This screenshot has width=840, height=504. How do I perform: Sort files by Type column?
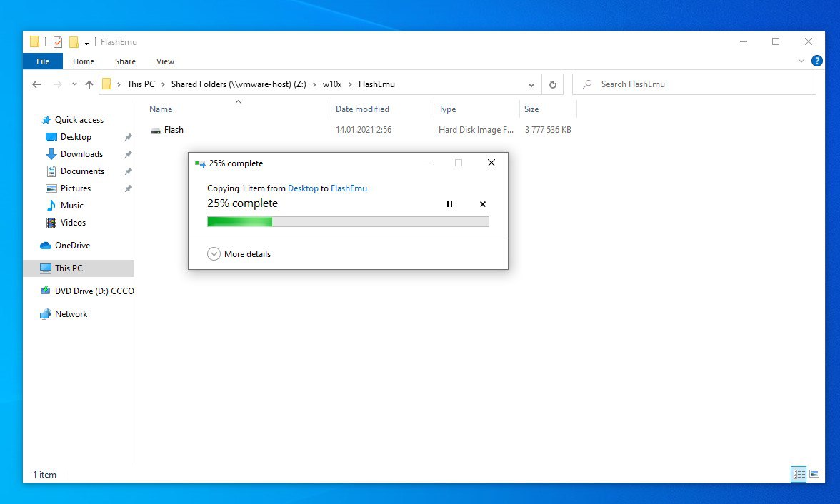(476, 109)
